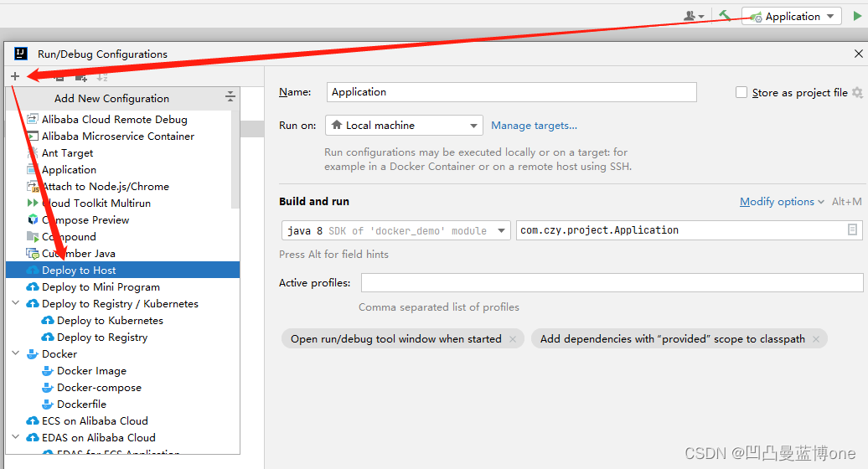Viewport: 868px width, 469px height.
Task: Click the Docker Image whale icon
Action: click(48, 371)
